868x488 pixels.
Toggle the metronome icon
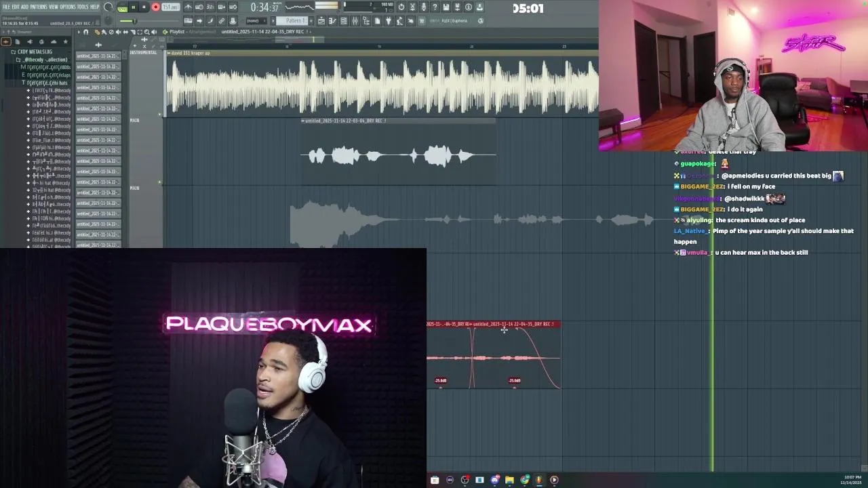pos(188,7)
